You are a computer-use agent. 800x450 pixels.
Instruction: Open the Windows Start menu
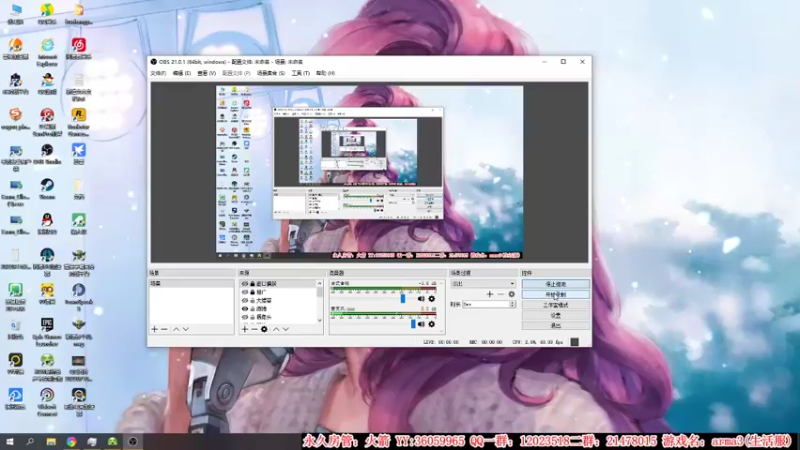pos(10,442)
